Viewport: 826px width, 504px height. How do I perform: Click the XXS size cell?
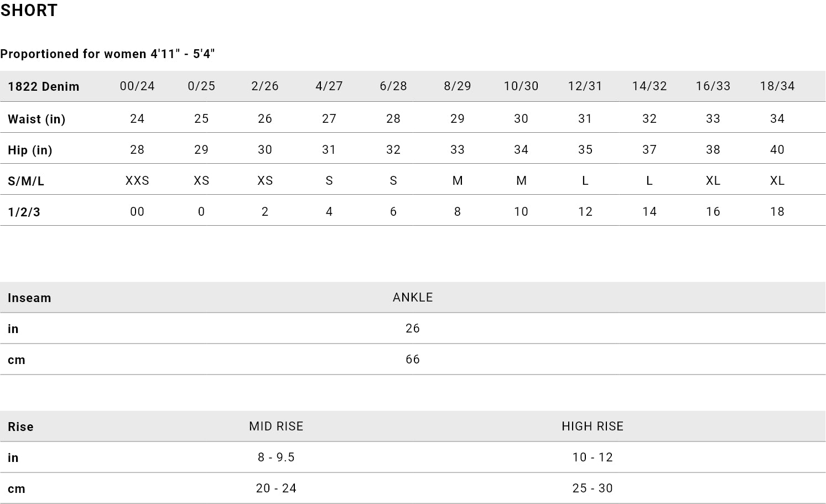[x=137, y=181]
